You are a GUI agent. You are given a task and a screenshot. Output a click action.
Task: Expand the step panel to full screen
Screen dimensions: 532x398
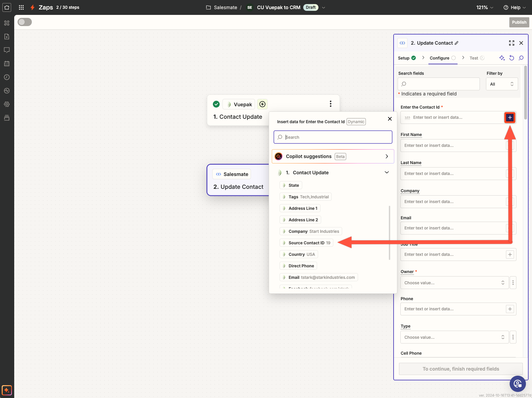pos(512,43)
